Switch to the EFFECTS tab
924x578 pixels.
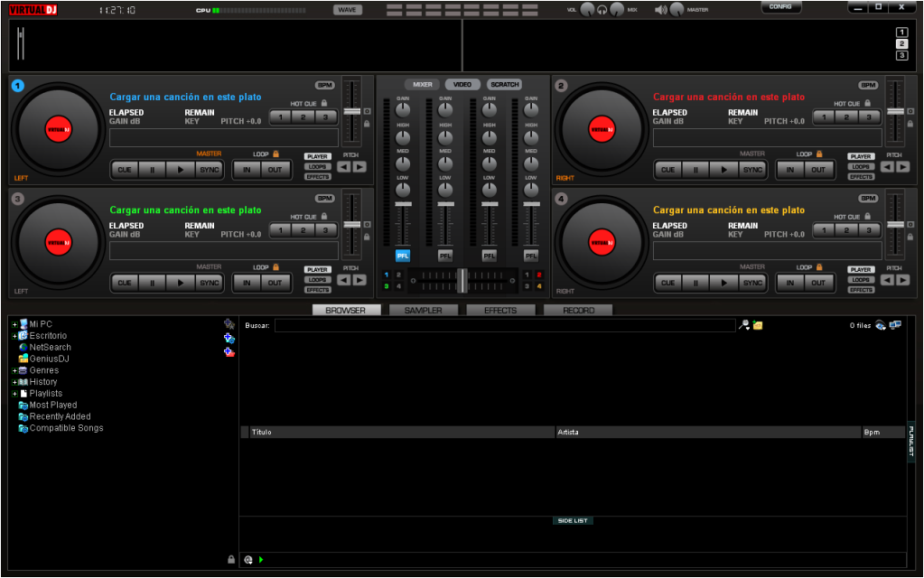coord(500,310)
